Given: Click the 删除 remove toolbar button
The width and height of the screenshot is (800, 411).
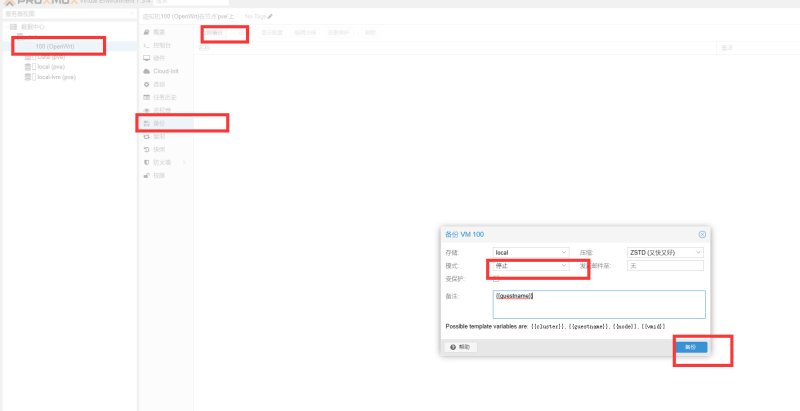Looking at the screenshot, I should (370, 33).
